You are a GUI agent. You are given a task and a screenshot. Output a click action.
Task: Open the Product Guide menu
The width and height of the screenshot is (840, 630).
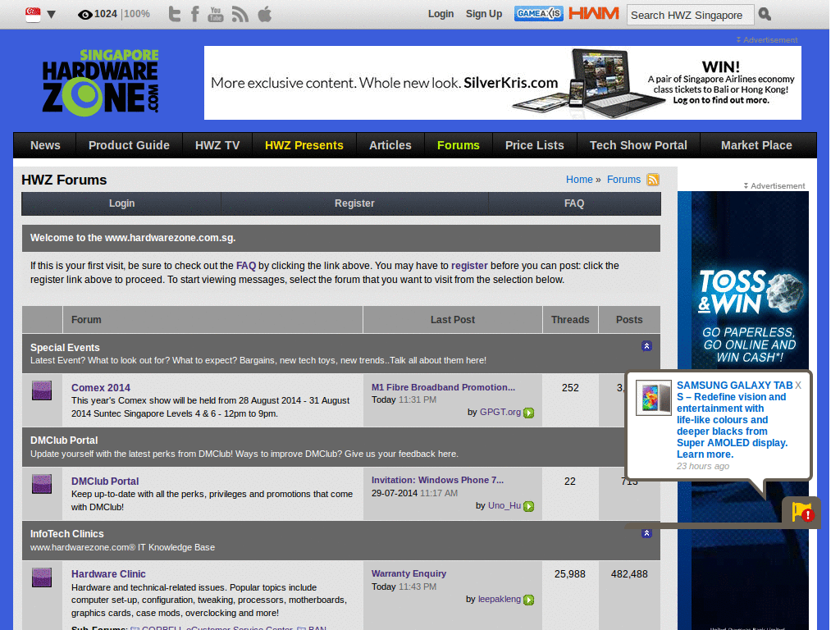coord(129,145)
